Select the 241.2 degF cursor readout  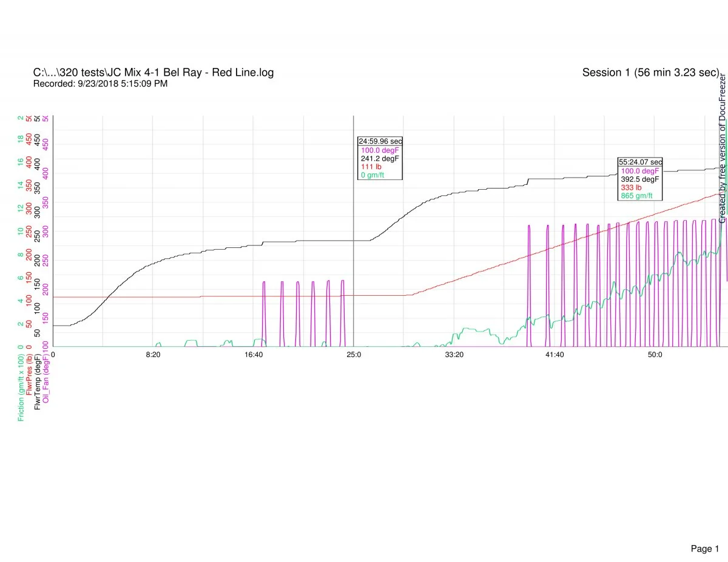[380, 158]
